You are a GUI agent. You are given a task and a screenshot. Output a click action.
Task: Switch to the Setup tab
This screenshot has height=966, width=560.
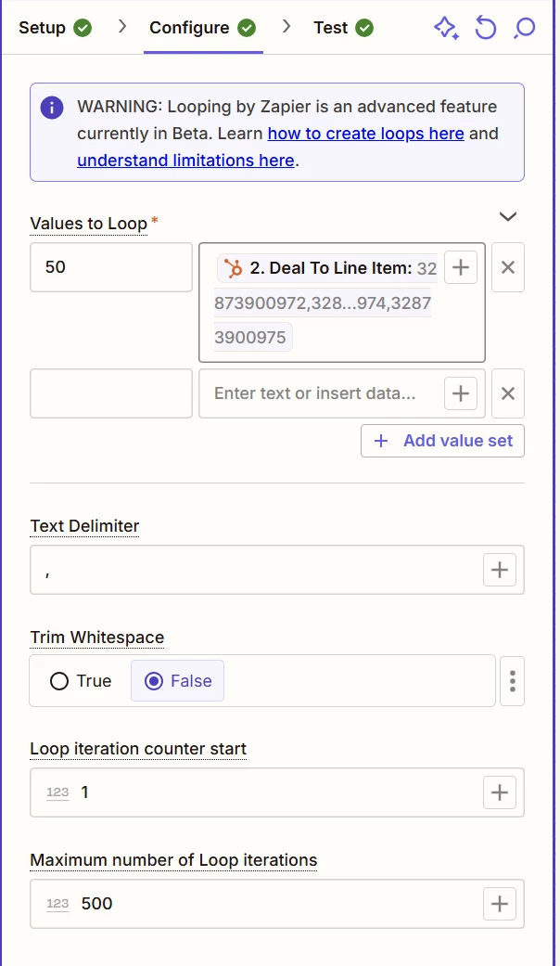click(55, 28)
